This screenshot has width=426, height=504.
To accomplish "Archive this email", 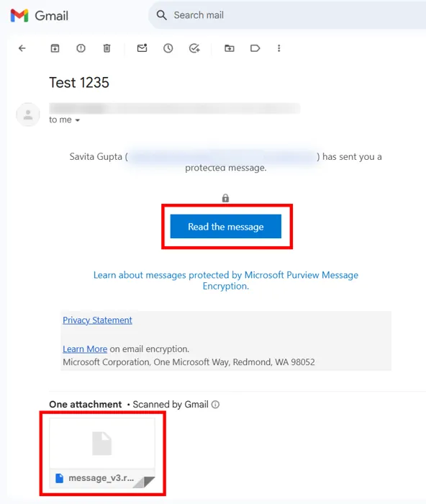I will [x=55, y=48].
